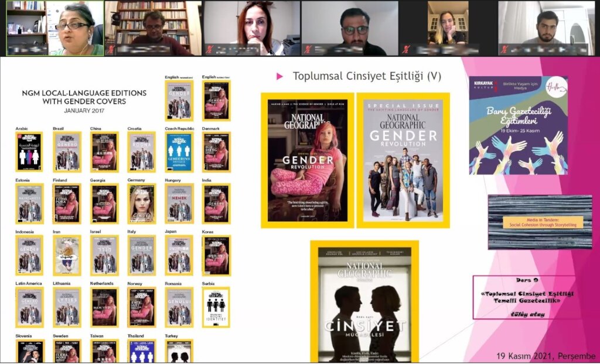600x364 pixels.
Task: Click the white Serbia edition cover
Action: (x=216, y=307)
